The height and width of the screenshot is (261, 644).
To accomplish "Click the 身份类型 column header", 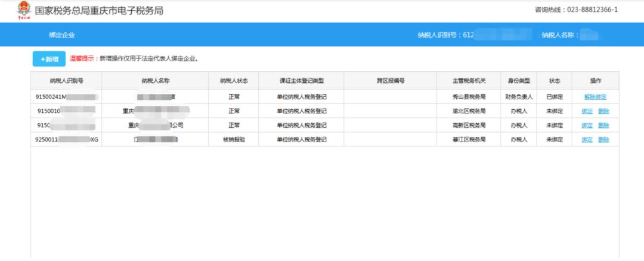I will click(519, 81).
